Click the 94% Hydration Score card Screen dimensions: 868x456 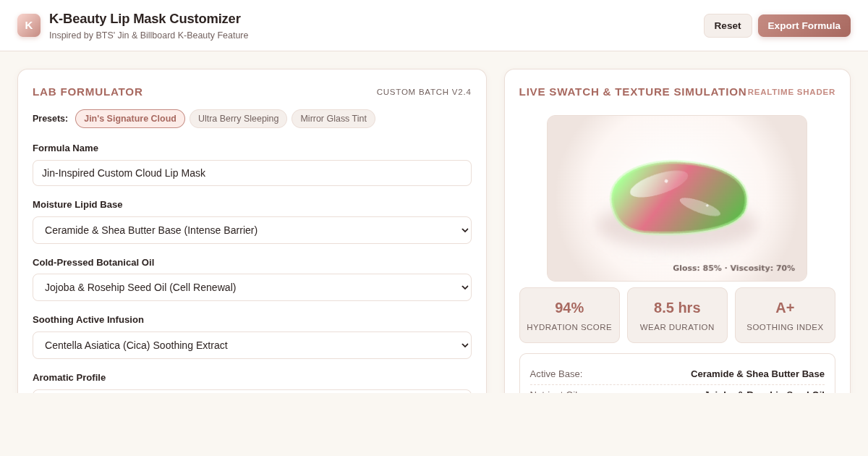pos(569,316)
